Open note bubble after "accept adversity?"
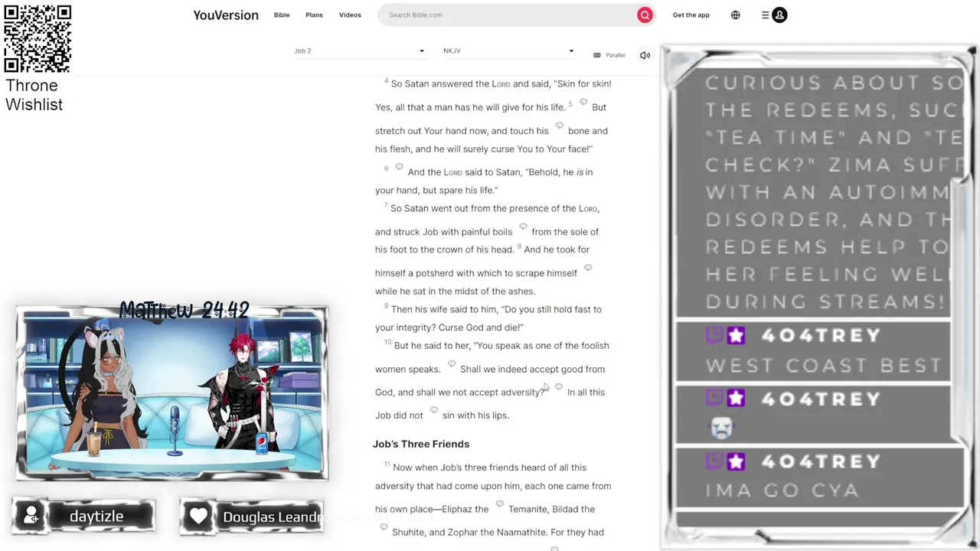Viewport: 980px width, 551px height. [x=558, y=387]
